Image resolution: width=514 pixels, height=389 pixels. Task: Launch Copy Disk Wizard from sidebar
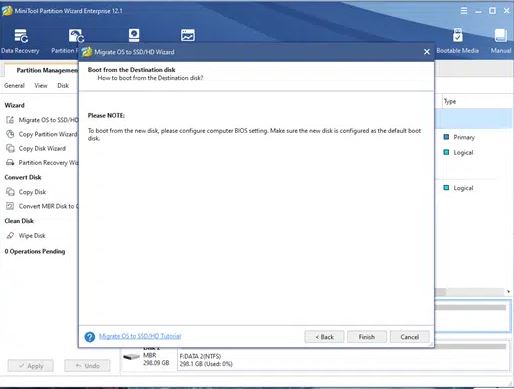point(42,148)
